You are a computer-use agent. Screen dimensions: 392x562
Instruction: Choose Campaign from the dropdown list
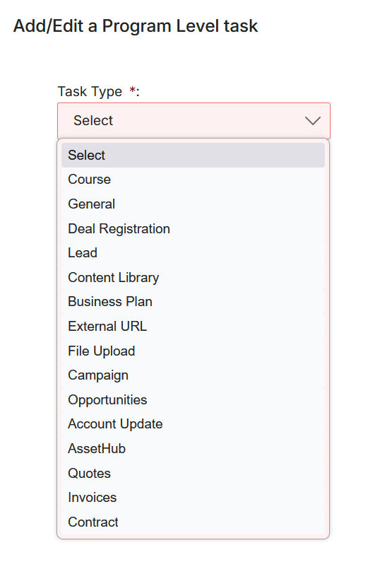click(x=193, y=375)
